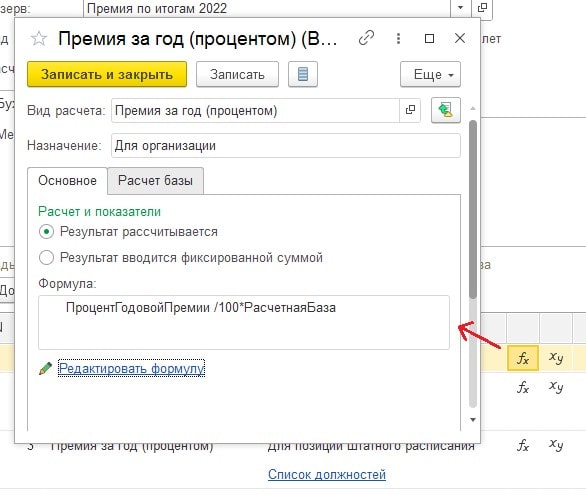Expand the Еще dropdown menu
This screenshot has height=495, width=586.
[430, 74]
